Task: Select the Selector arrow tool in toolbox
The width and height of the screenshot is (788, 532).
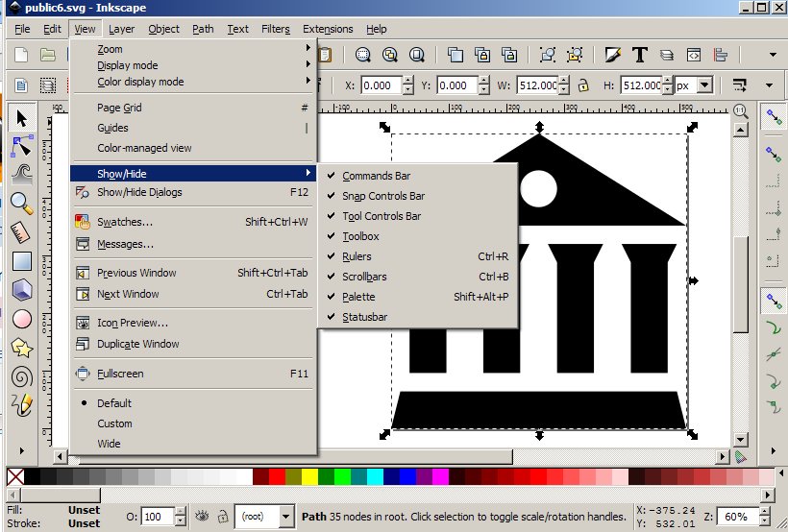Action: [22, 118]
